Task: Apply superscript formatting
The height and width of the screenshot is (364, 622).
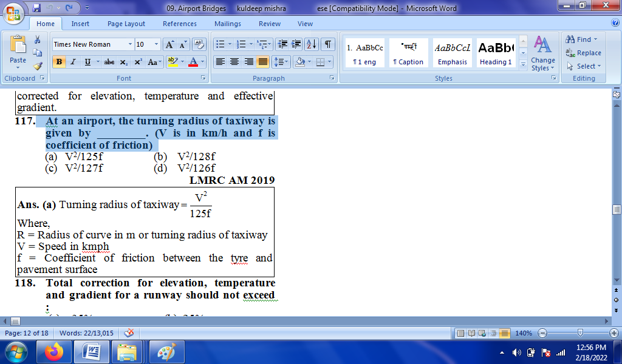Action: [138, 62]
